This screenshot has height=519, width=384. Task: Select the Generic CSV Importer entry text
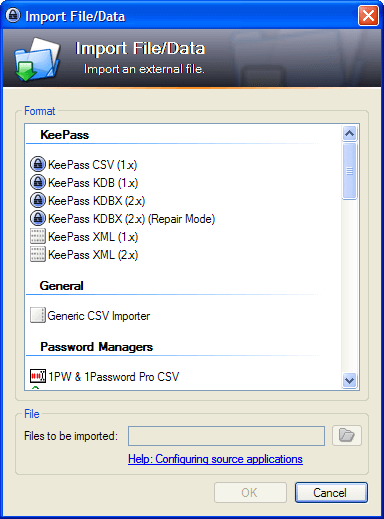click(x=99, y=316)
